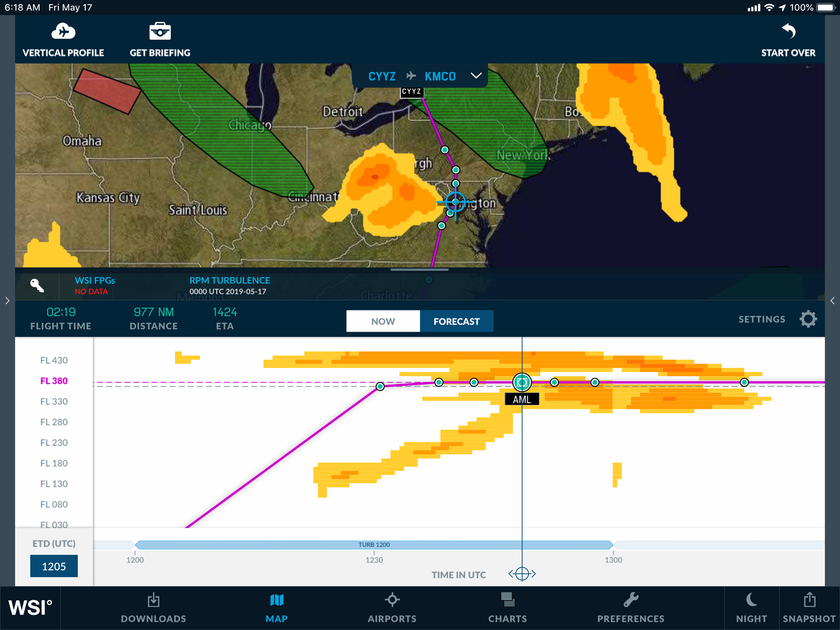840x630 pixels.
Task: Tap the Get Briefing briefcase icon
Action: [x=160, y=31]
